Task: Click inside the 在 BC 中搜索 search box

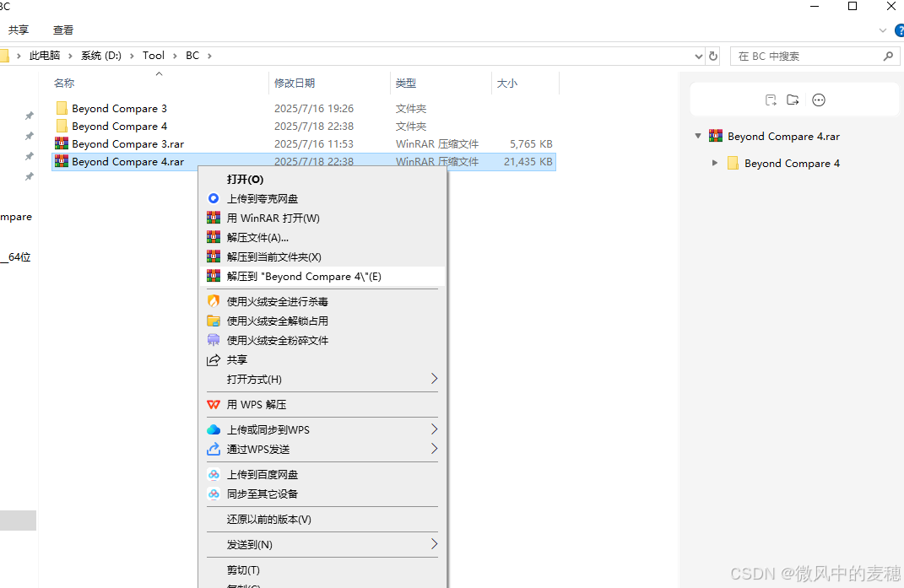Action: (x=802, y=56)
